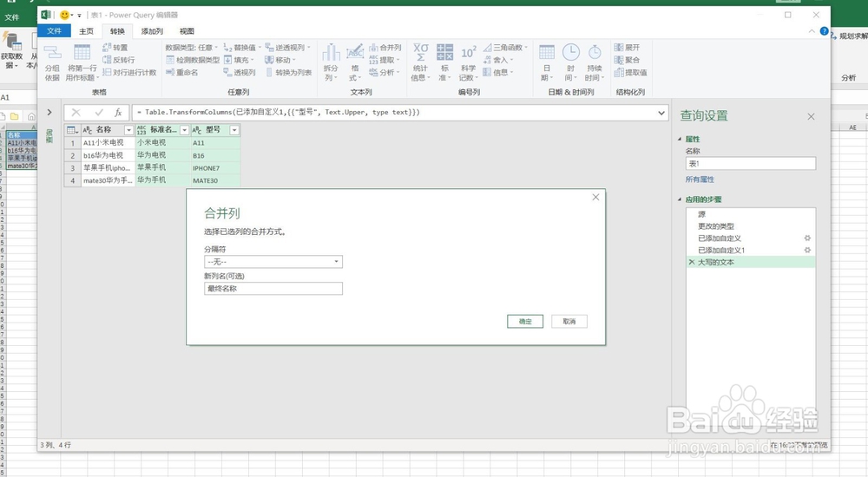Click the Group By (分组依据) ribbon icon

pyautogui.click(x=52, y=62)
